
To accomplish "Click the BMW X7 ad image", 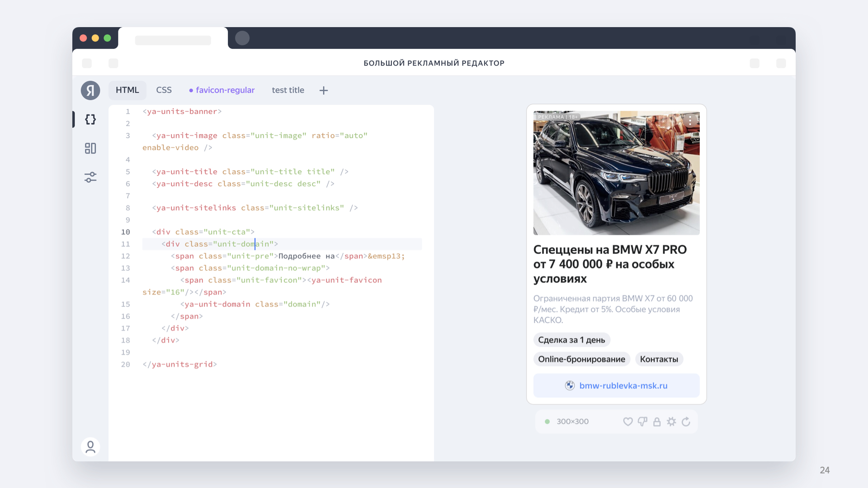I will point(616,173).
